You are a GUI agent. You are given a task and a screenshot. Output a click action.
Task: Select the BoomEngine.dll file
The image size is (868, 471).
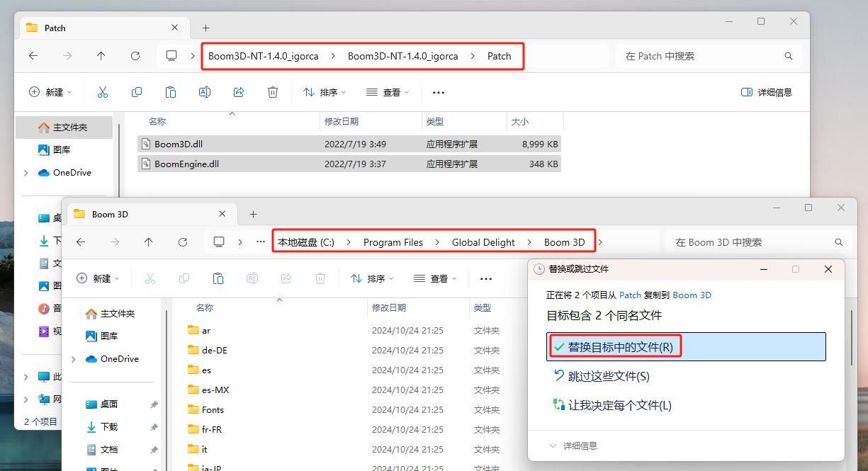pyautogui.click(x=349, y=164)
